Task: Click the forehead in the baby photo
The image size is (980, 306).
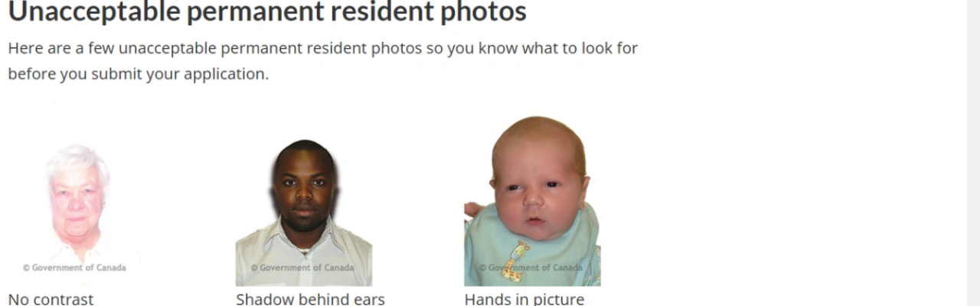Action: (x=536, y=149)
